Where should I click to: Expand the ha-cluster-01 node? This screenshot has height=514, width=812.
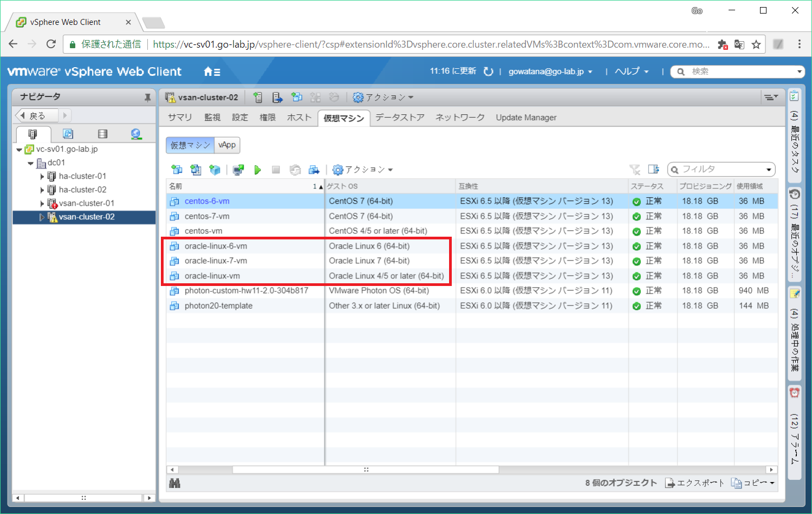pos(42,176)
